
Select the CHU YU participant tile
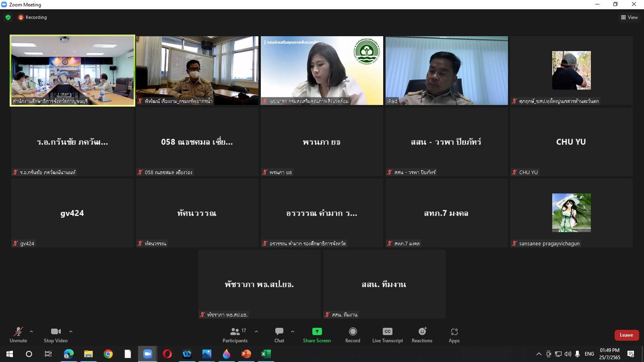[x=571, y=142]
